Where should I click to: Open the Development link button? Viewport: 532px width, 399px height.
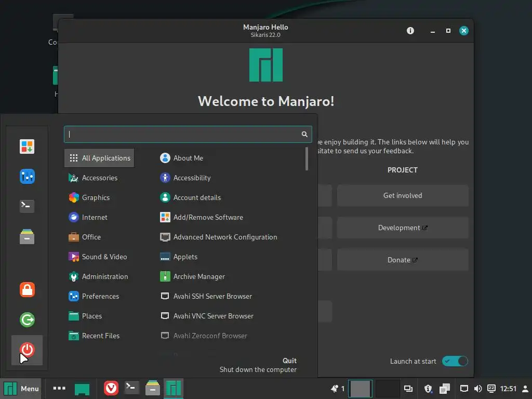pyautogui.click(x=403, y=228)
